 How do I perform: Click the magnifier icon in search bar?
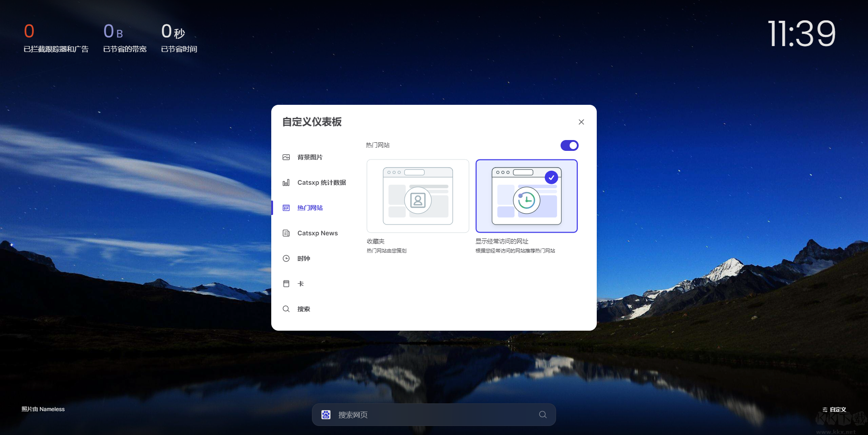543,415
